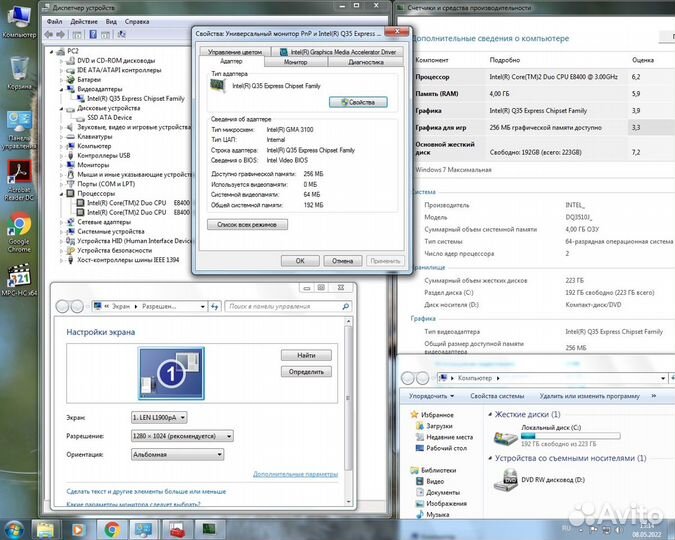
Task: Open View menu in Device Manager
Action: [111, 22]
